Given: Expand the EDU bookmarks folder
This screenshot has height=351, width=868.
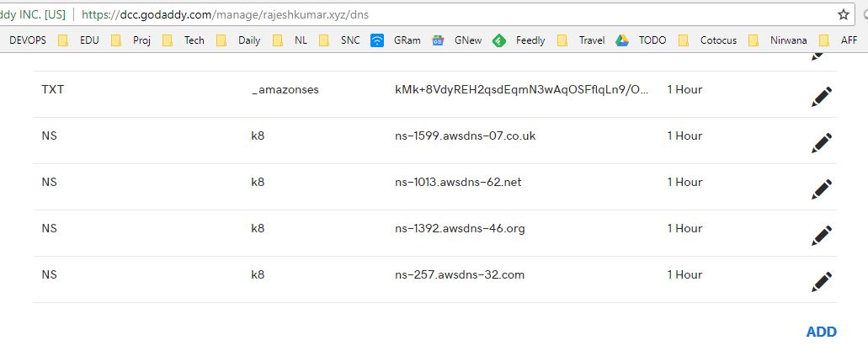Looking at the screenshot, I should coord(81,40).
